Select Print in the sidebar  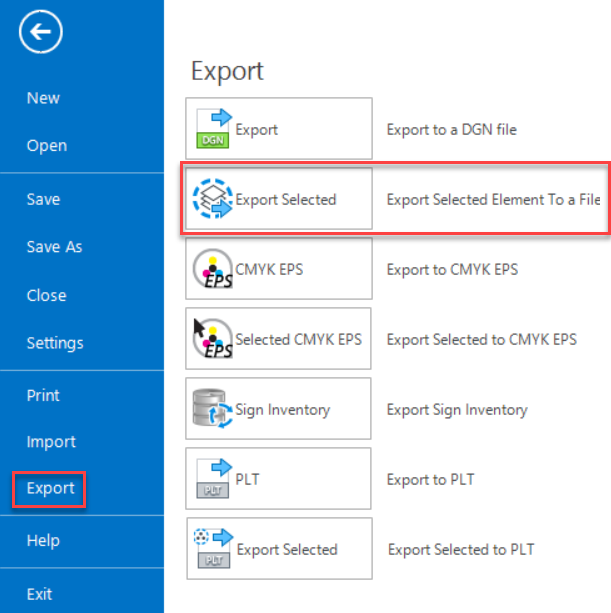tap(43, 395)
